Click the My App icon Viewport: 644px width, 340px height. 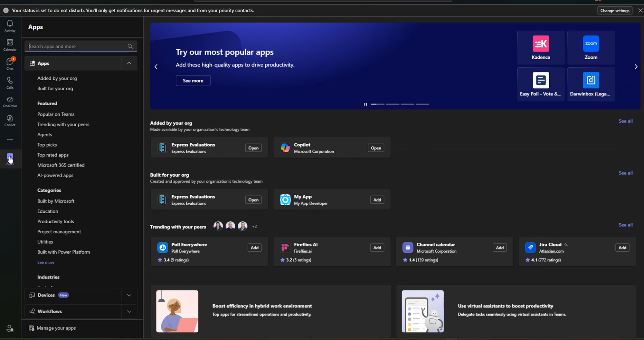tap(285, 200)
